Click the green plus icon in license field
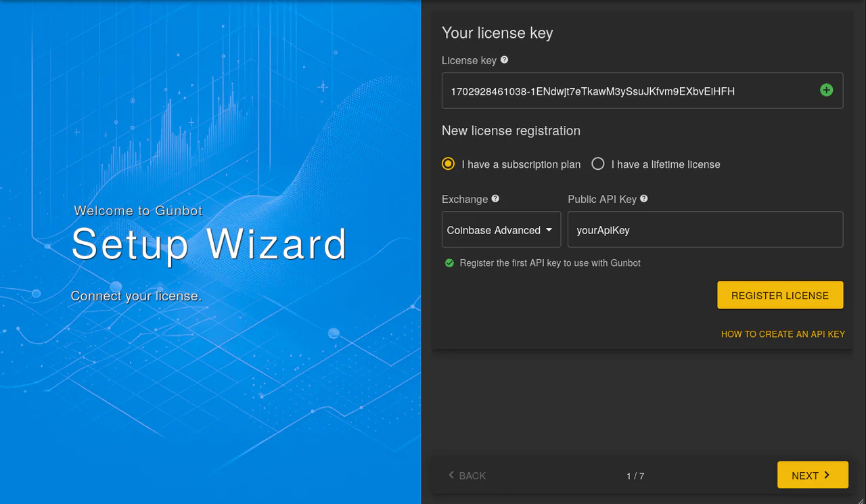866x504 pixels. [826, 90]
